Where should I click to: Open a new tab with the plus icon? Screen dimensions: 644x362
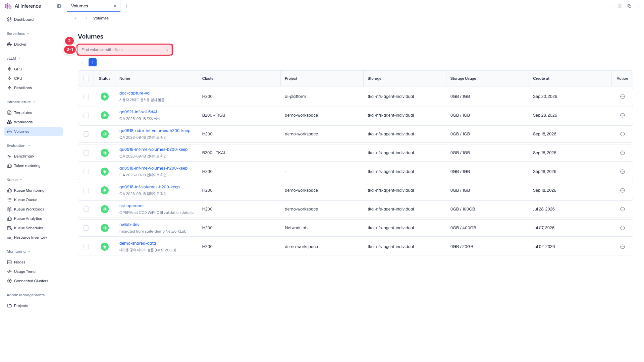click(126, 6)
